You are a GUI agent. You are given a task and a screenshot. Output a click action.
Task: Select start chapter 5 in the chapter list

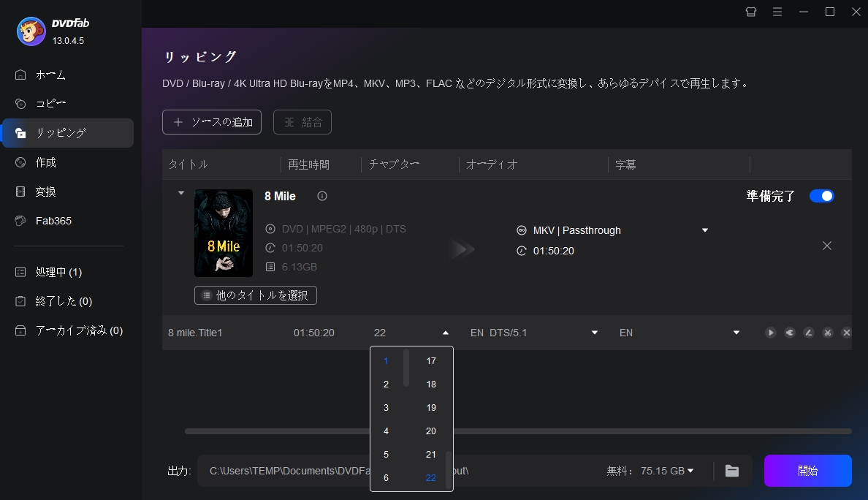click(x=386, y=455)
